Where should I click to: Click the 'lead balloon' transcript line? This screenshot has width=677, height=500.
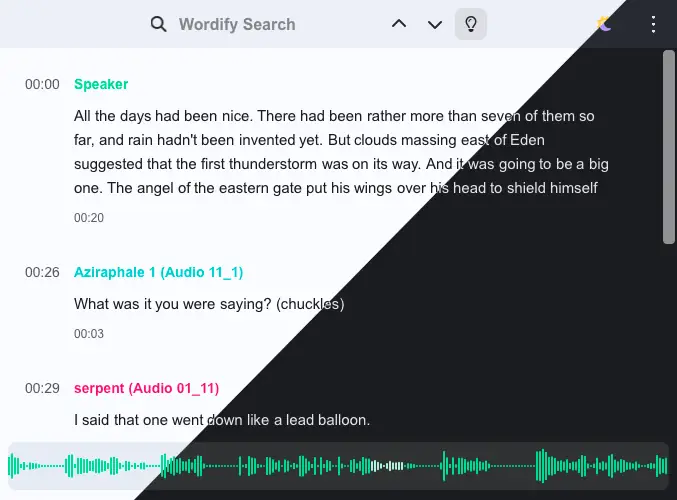coord(222,420)
